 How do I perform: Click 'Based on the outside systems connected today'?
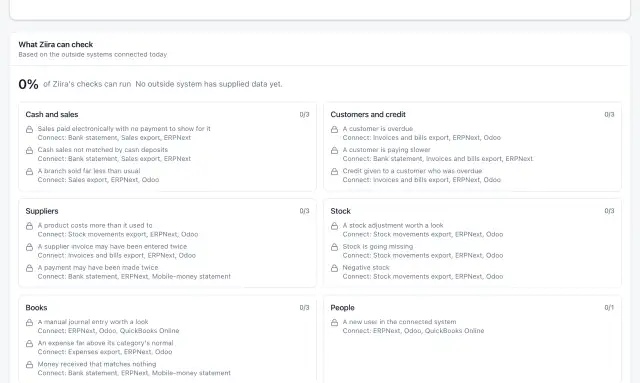(93, 54)
